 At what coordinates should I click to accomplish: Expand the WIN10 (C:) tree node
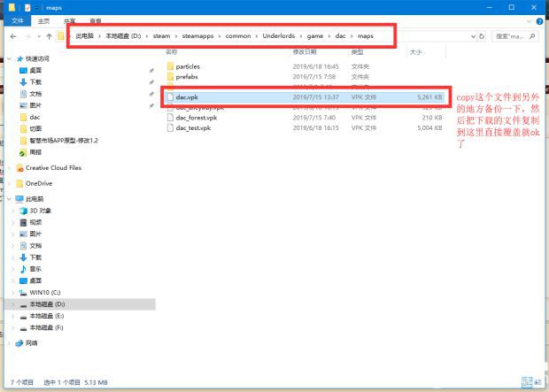click(13, 293)
